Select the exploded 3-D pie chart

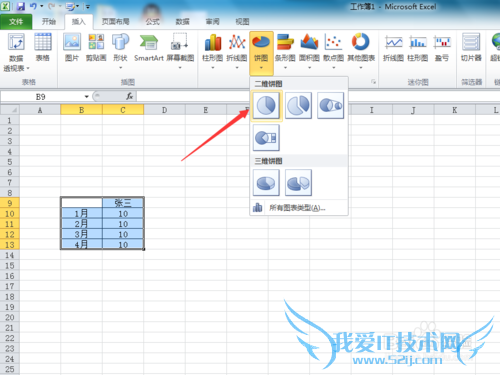click(x=298, y=182)
